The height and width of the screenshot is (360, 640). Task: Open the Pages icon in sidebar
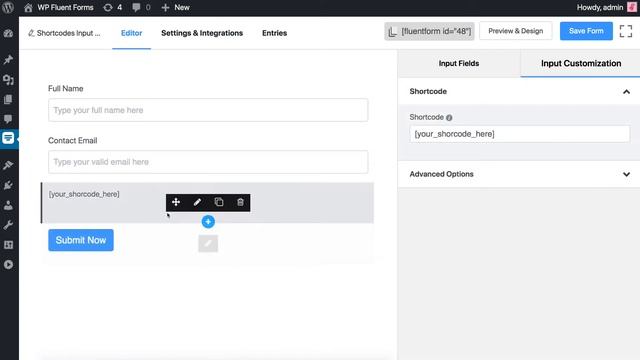pos(8,99)
